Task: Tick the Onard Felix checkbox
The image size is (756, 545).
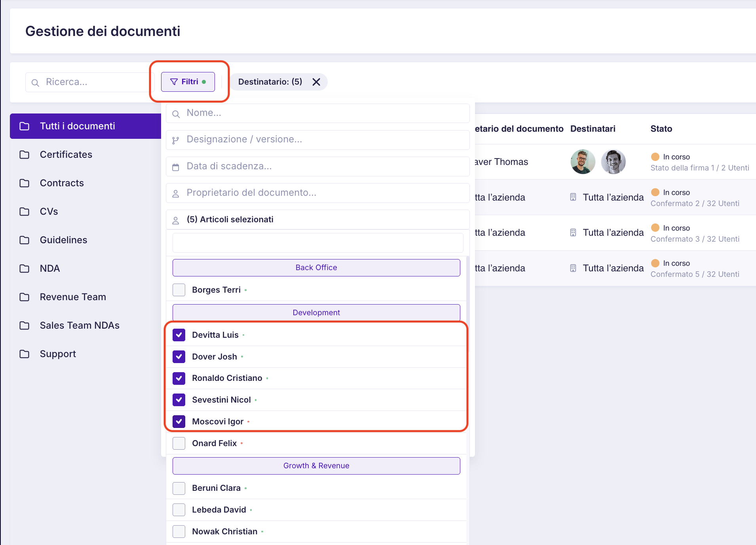Action: (179, 443)
